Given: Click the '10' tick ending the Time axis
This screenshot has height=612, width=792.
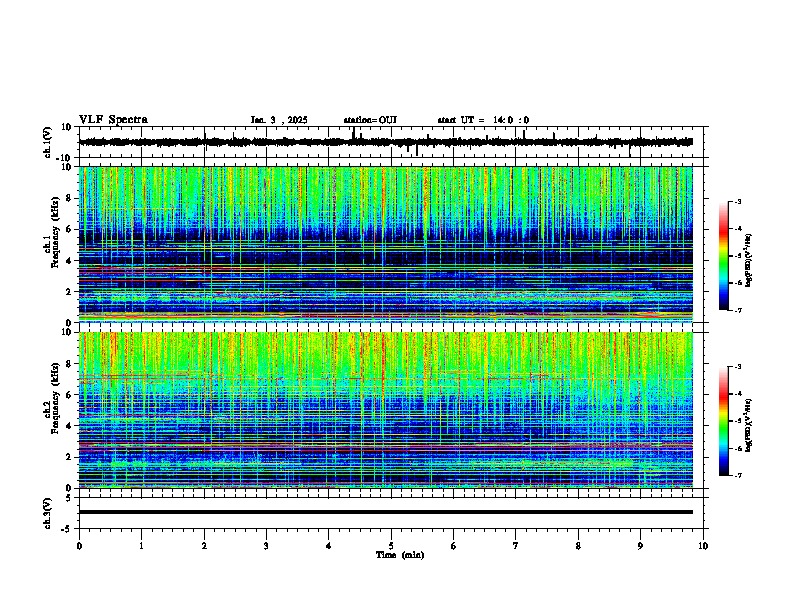Looking at the screenshot, I should (x=703, y=546).
